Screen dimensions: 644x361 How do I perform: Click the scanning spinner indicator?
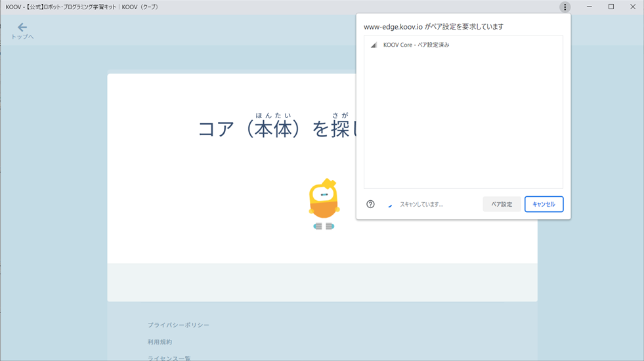(x=390, y=205)
